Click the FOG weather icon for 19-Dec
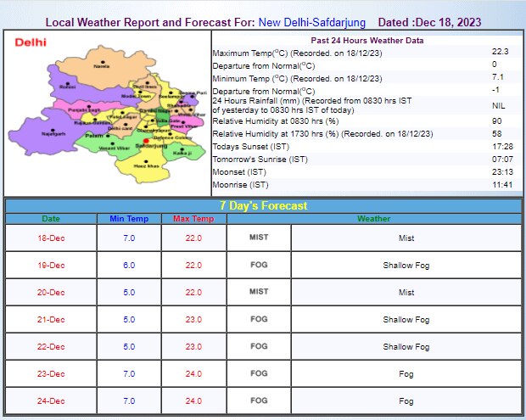 pyautogui.click(x=259, y=265)
